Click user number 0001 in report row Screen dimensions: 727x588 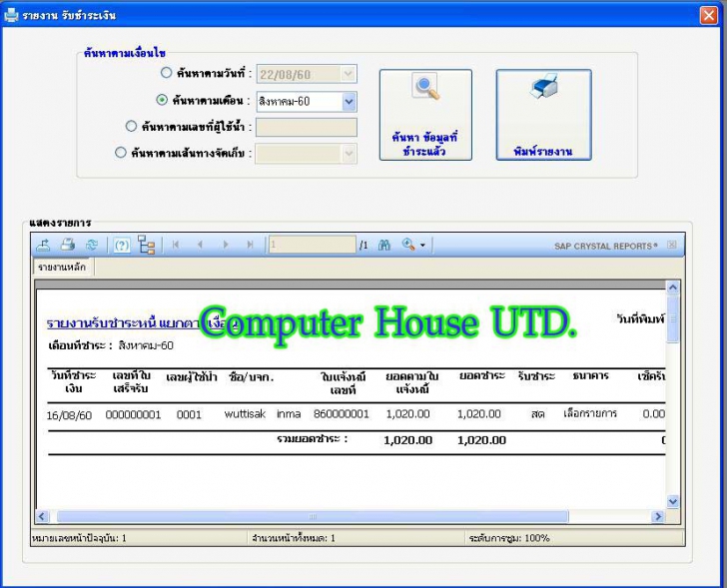pos(189,414)
